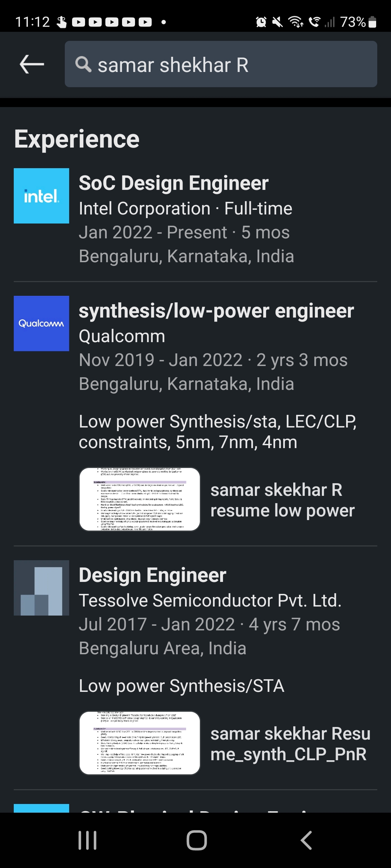Open the Intel company logo
The height and width of the screenshot is (868, 391).
coord(41,196)
